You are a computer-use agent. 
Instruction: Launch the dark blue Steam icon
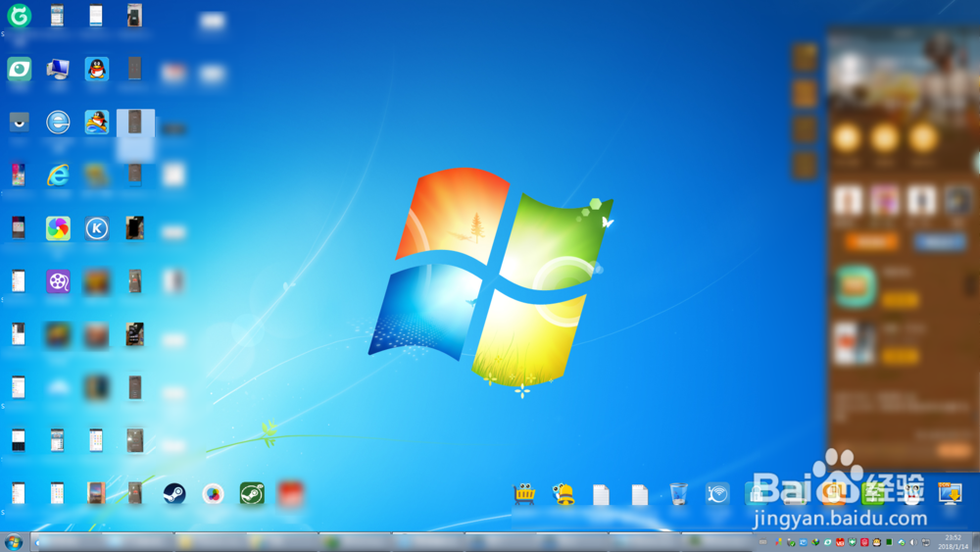pyautogui.click(x=173, y=494)
